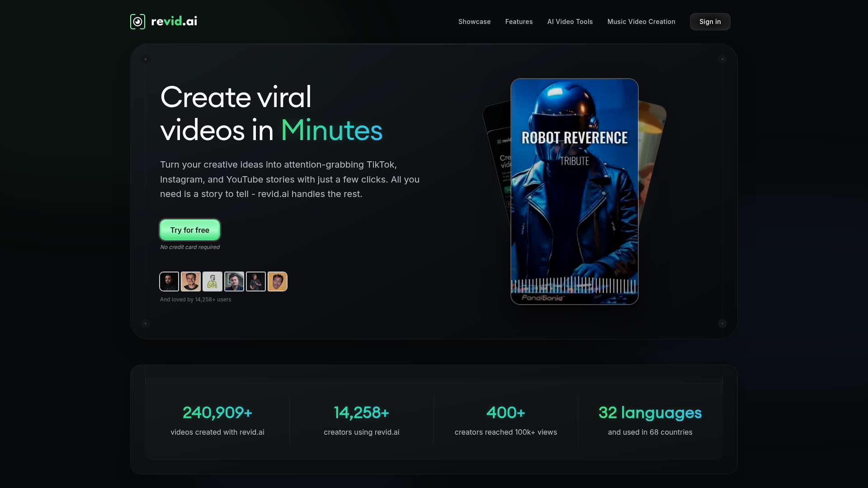The height and width of the screenshot is (488, 868).
Task: Select the fifth avatar of standing person
Action: [x=256, y=282]
